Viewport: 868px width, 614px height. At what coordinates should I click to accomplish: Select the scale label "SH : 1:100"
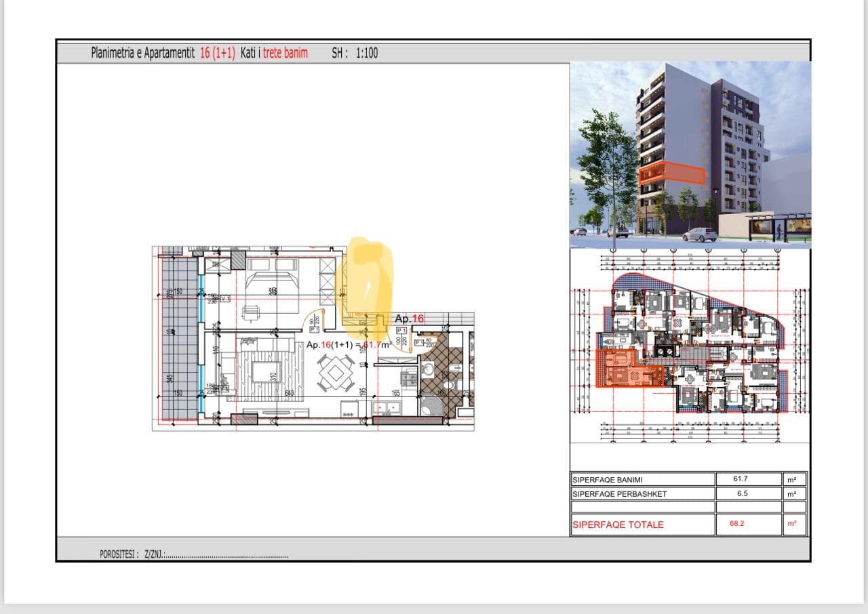(x=355, y=53)
